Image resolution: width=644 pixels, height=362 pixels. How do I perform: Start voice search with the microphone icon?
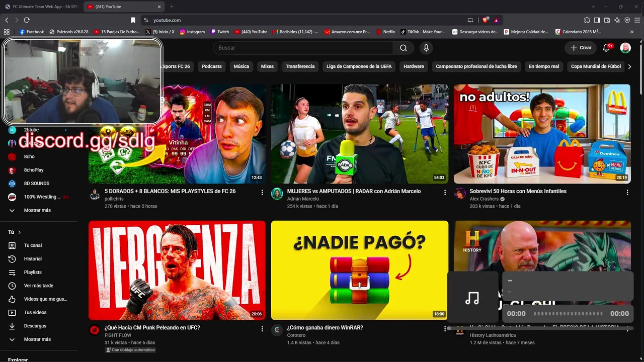(426, 48)
